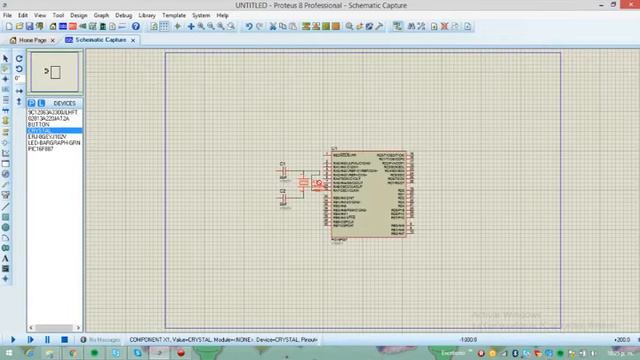The width and height of the screenshot is (640, 360).
Task: Select the 2D Graphics Arc tool
Action: click(5, 238)
